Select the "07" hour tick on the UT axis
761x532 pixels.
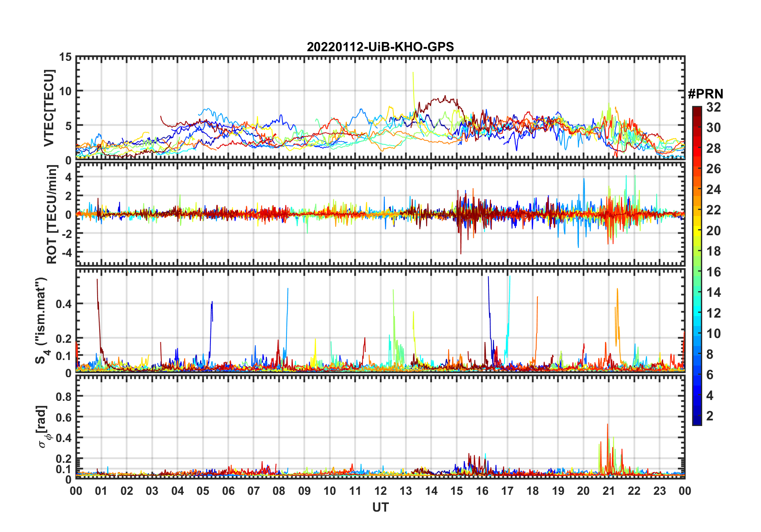254,491
